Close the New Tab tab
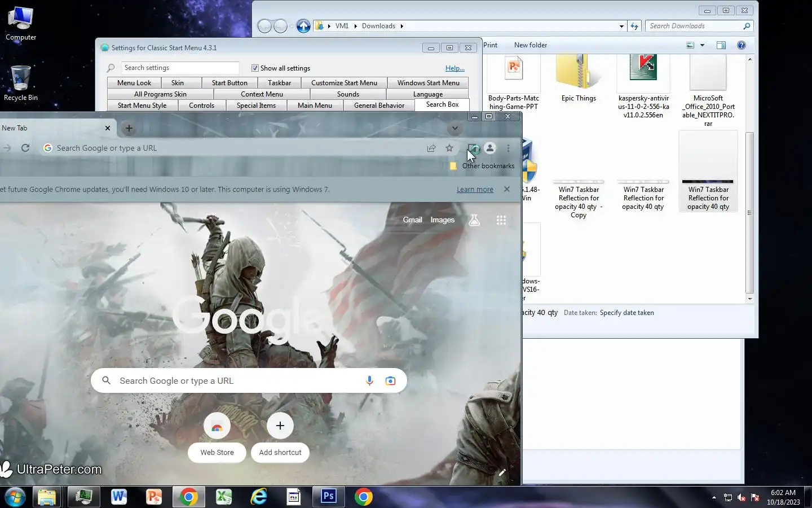 (x=108, y=128)
